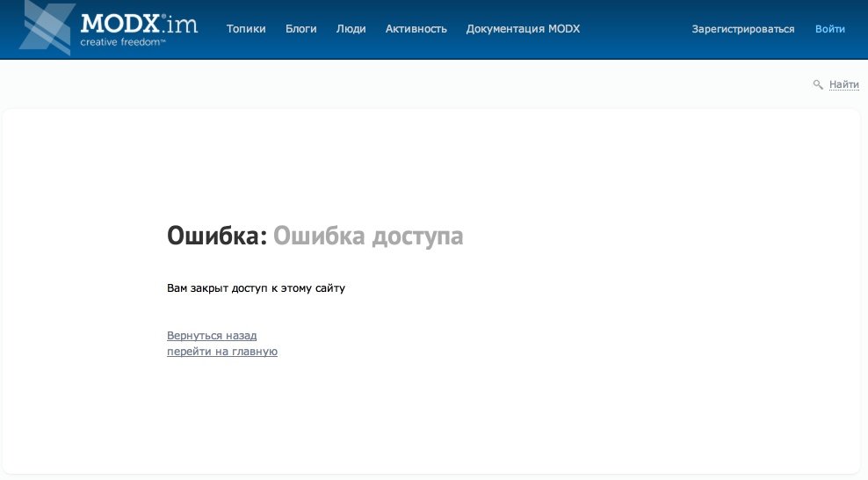Screen dimensions: 868x480
Task: Click Войти to log in
Action: (830, 29)
